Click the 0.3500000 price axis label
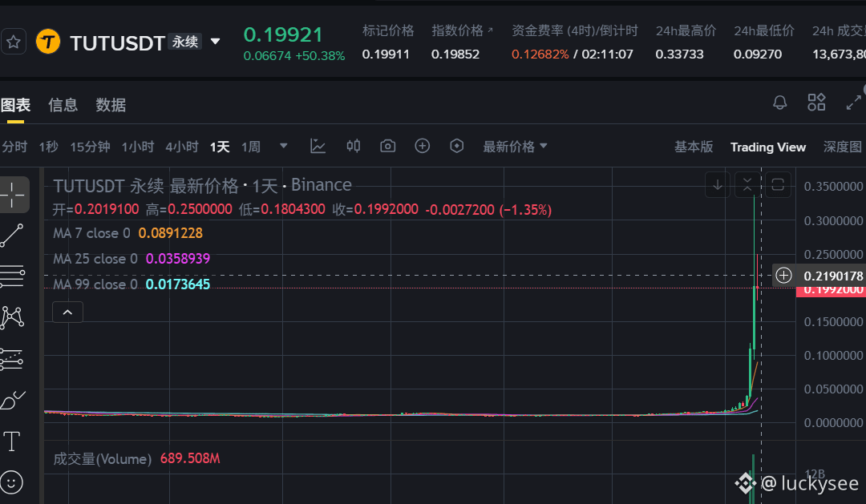 tap(833, 187)
